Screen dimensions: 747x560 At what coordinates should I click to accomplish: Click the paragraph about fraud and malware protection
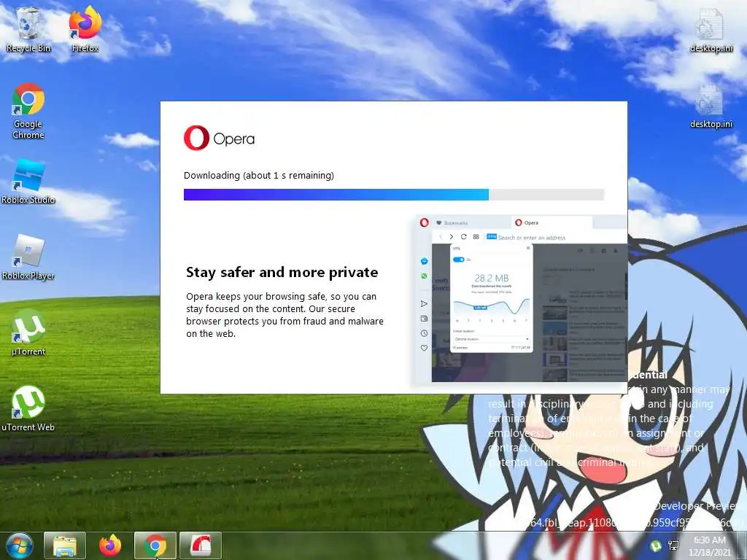pos(285,315)
